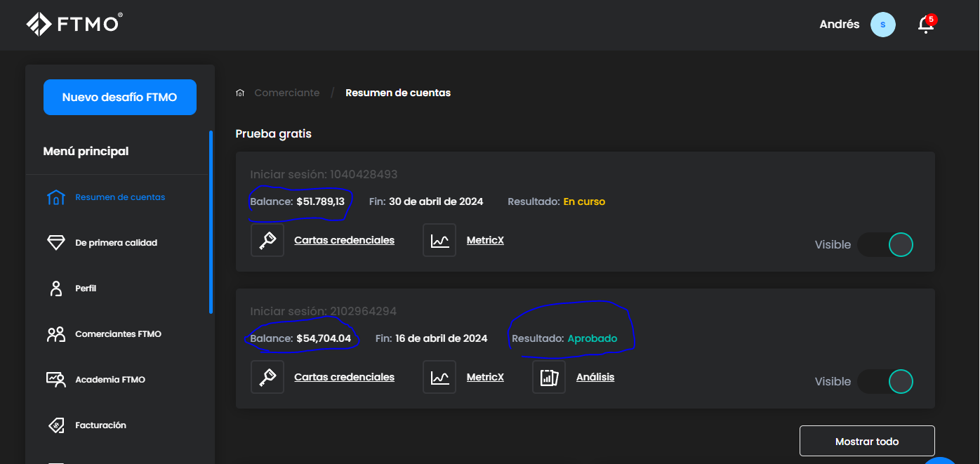This screenshot has height=464, width=980.
Task: Toggle Visible switch for account 1040428493
Action: 886,244
